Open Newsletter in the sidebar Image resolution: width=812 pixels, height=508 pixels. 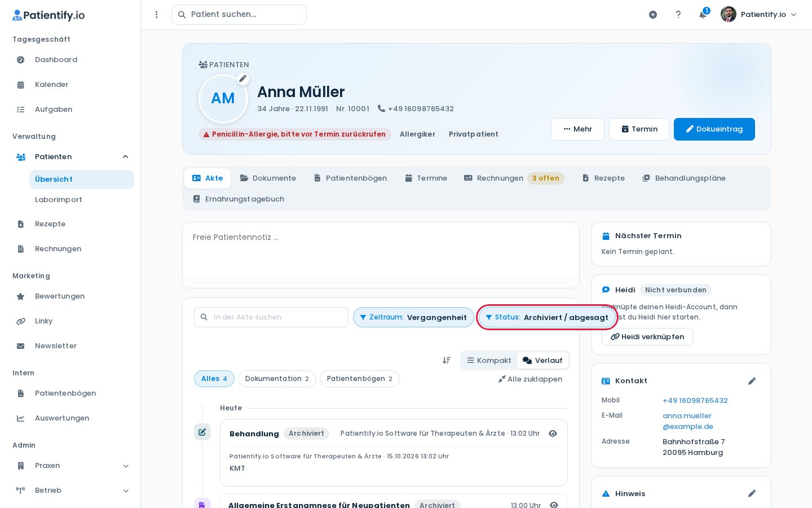tap(70, 346)
